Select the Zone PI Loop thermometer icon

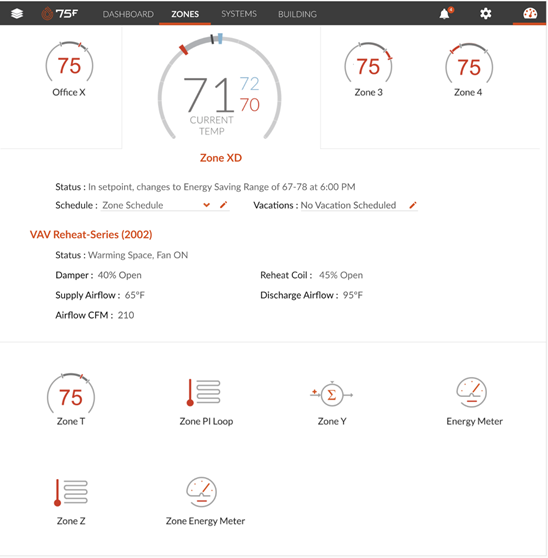[x=204, y=392]
